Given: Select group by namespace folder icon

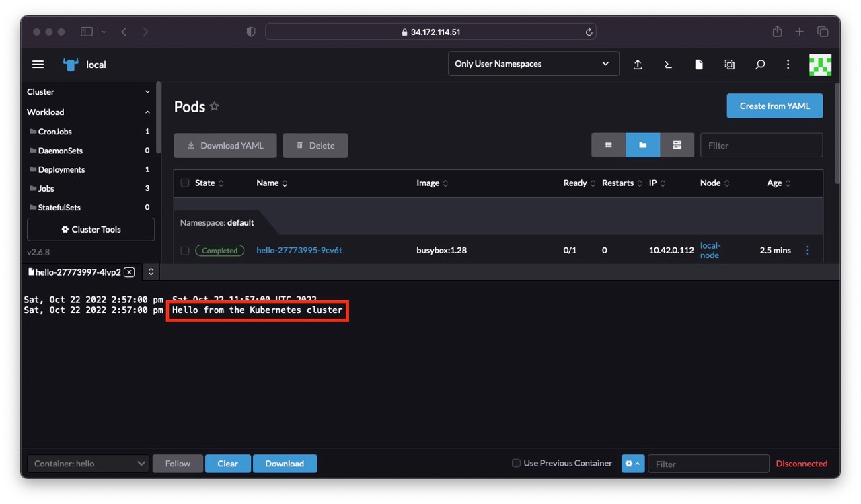Looking at the screenshot, I should [x=643, y=145].
